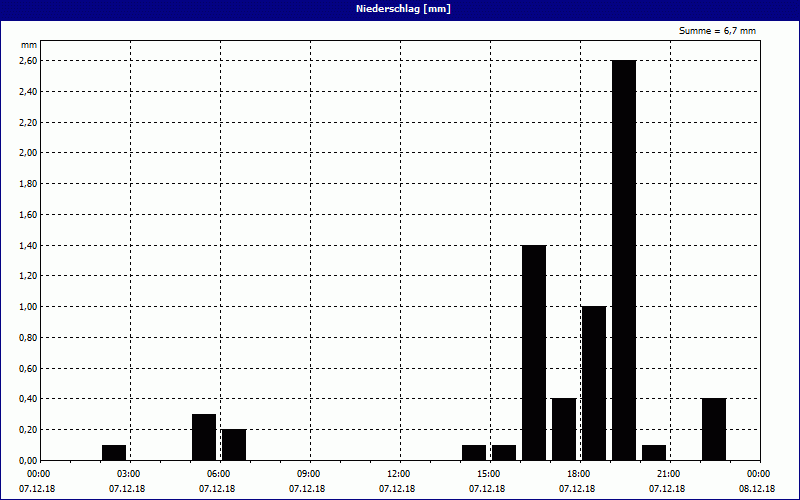Image resolution: width=800 pixels, height=500 pixels.
Task: Select the 0,40 mm bar before 18:00
Action: (x=564, y=429)
